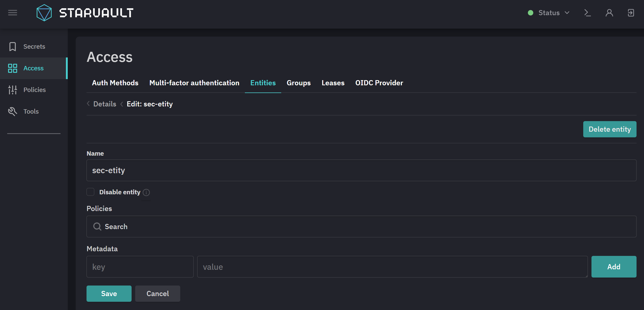Open the Policies search dropdown

pos(361,227)
